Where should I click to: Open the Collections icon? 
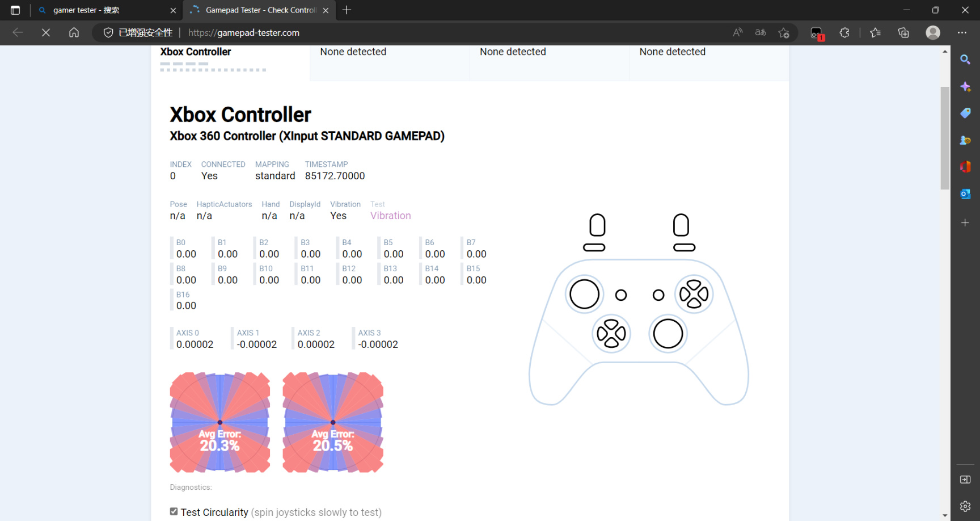coord(903,33)
